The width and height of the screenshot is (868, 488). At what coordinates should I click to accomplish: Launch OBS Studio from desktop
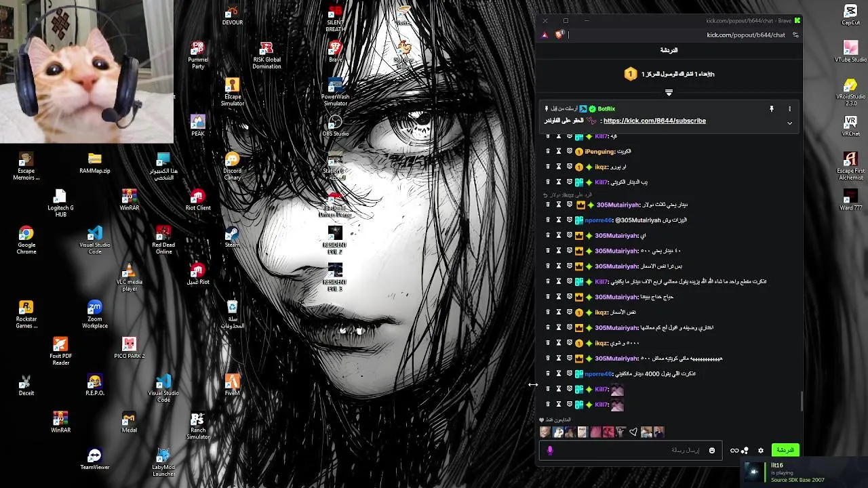click(x=335, y=126)
